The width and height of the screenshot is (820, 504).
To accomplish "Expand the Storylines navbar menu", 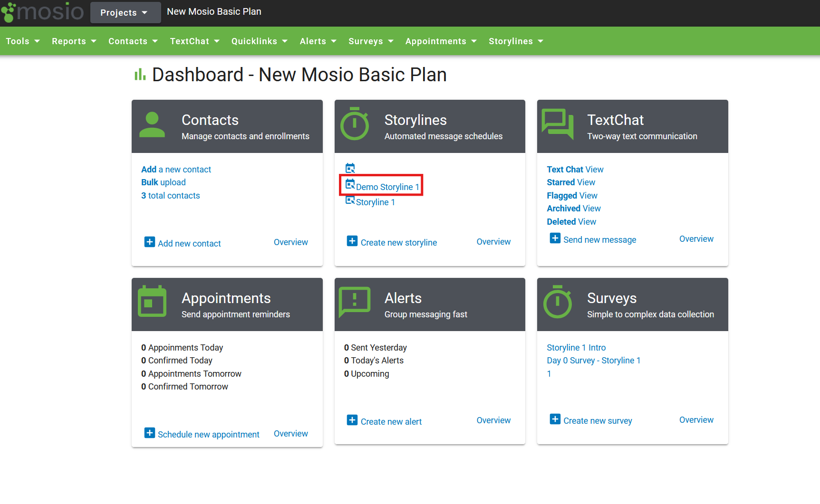I will tap(516, 41).
